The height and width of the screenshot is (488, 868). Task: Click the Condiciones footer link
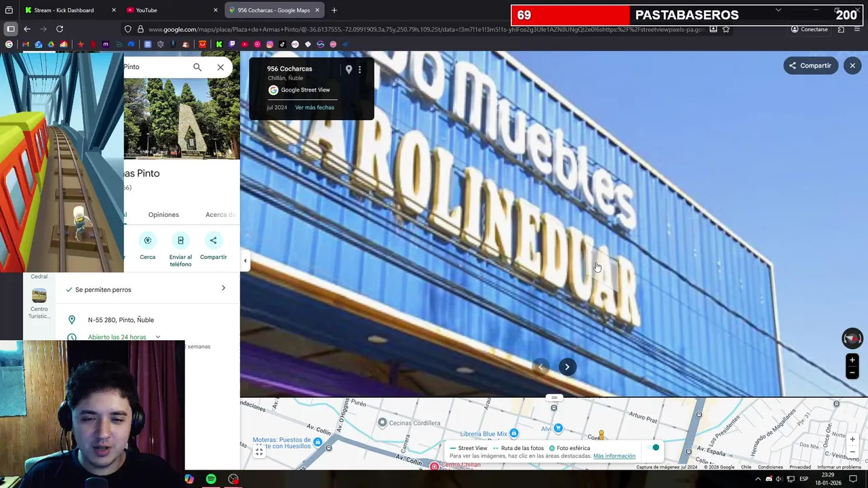[770, 467]
